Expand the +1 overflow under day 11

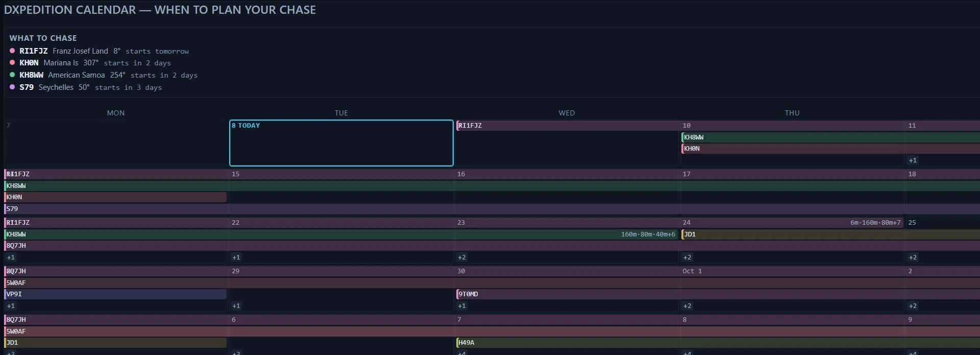(x=913, y=160)
